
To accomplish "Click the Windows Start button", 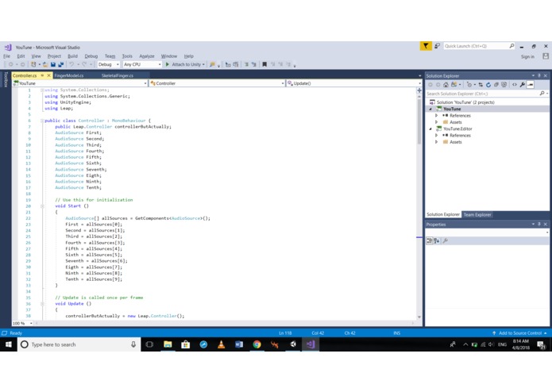I will [9, 344].
